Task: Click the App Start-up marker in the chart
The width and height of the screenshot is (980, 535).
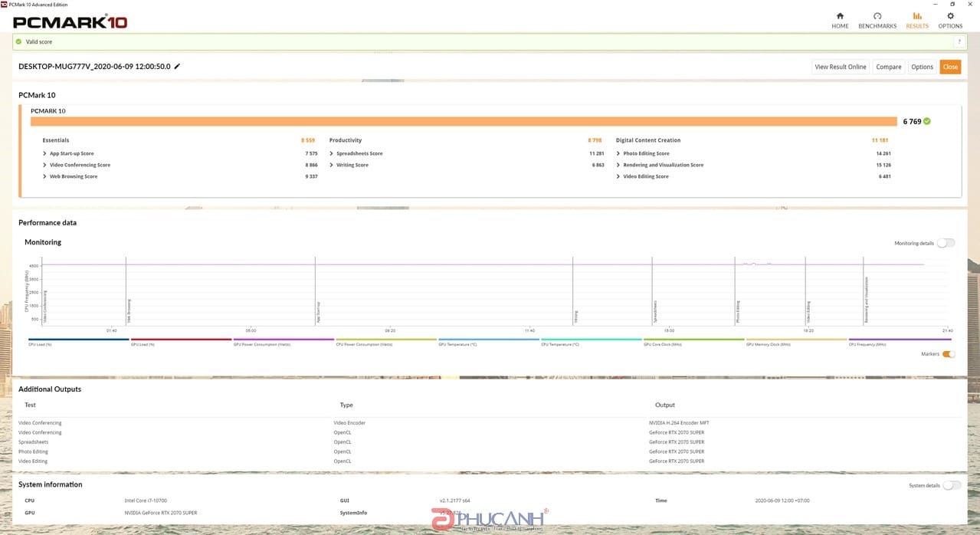Action: coord(318,313)
